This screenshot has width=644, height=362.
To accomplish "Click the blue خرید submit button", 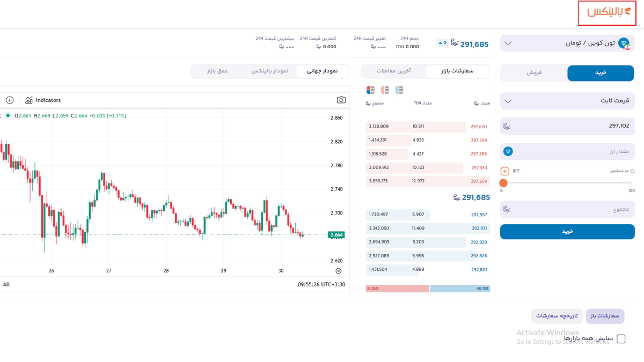I will pos(567,232).
